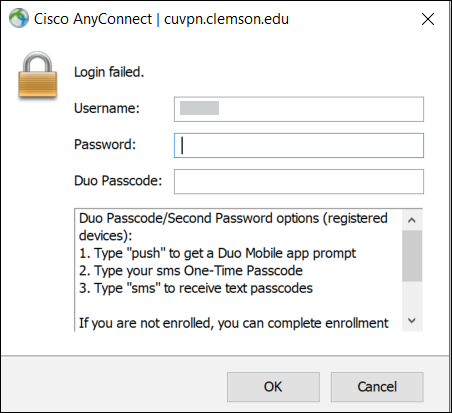This screenshot has width=452, height=413.
Task: Close the AnyConnect login dialog
Action: [x=428, y=19]
